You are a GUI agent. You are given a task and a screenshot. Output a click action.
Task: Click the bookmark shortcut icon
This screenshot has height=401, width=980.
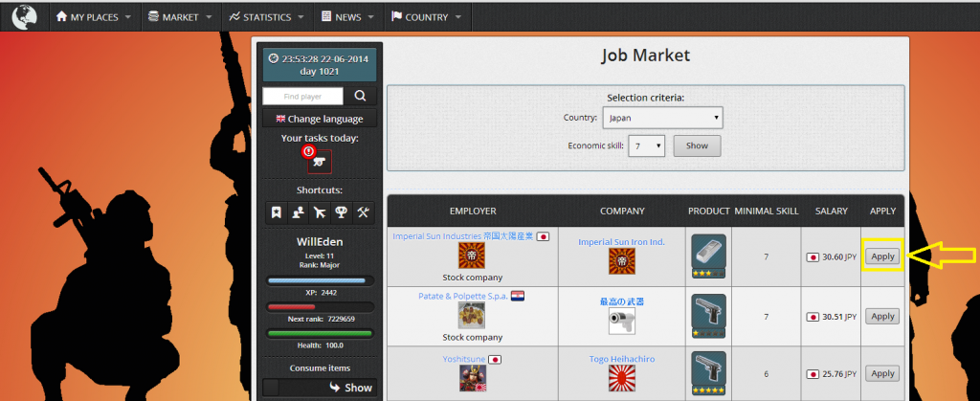tap(277, 212)
